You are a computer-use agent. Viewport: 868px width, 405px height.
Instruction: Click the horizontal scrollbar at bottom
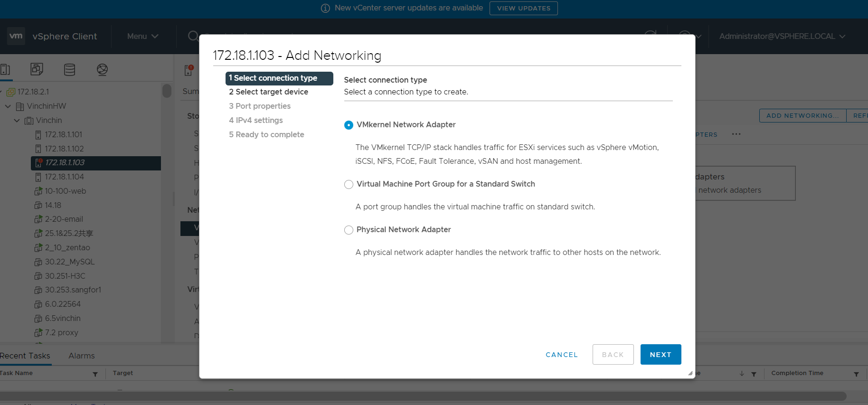(x=423, y=396)
